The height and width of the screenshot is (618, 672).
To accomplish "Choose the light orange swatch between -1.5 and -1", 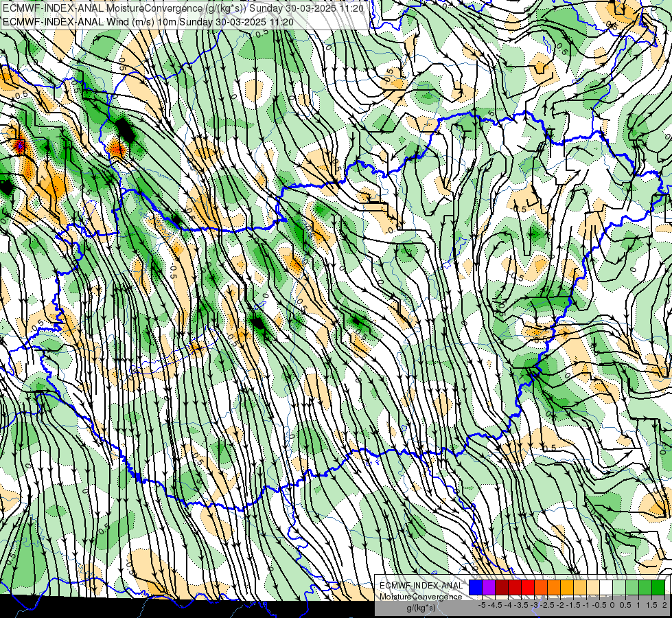I will (x=580, y=588).
